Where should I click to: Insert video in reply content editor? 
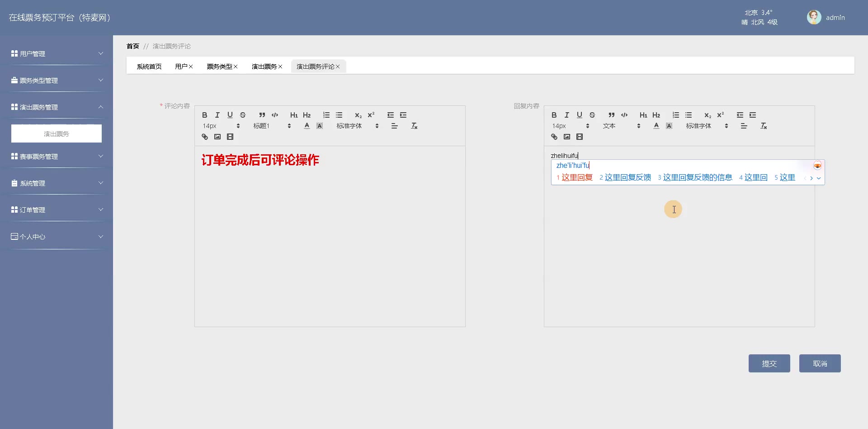point(580,137)
